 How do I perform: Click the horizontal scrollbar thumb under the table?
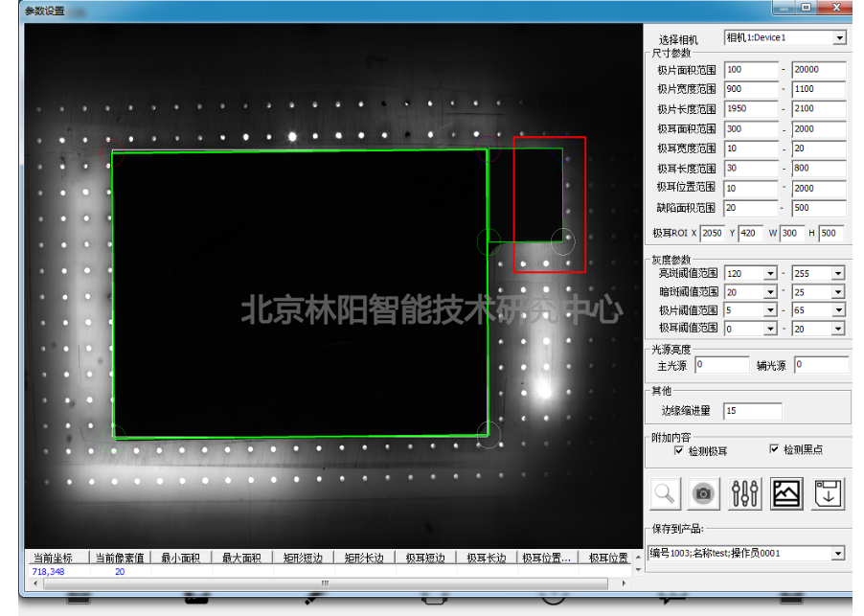[x=325, y=582]
